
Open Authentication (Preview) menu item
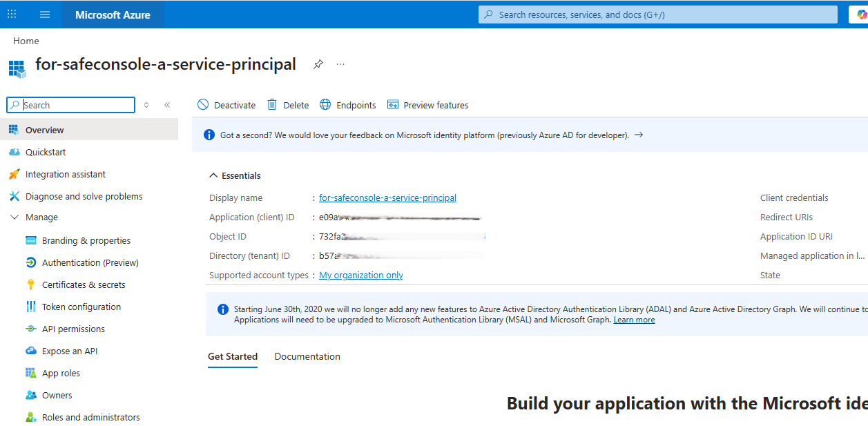(x=89, y=262)
